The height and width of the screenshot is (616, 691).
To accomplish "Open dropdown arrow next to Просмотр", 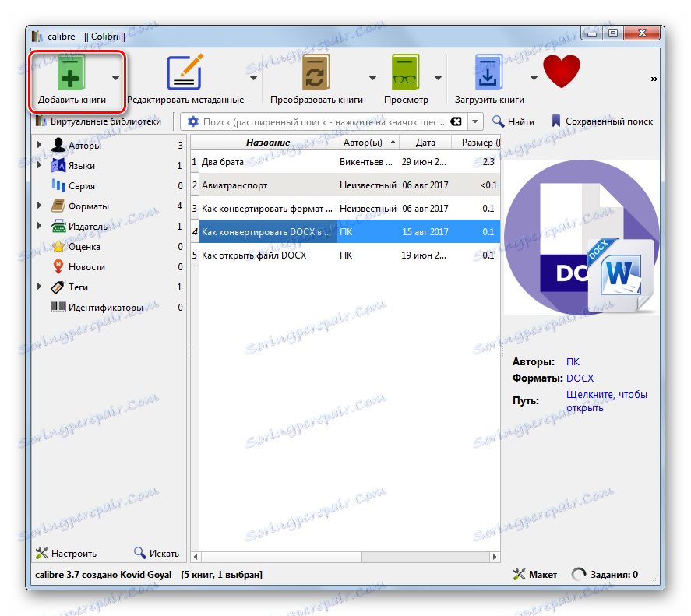I will (438, 79).
